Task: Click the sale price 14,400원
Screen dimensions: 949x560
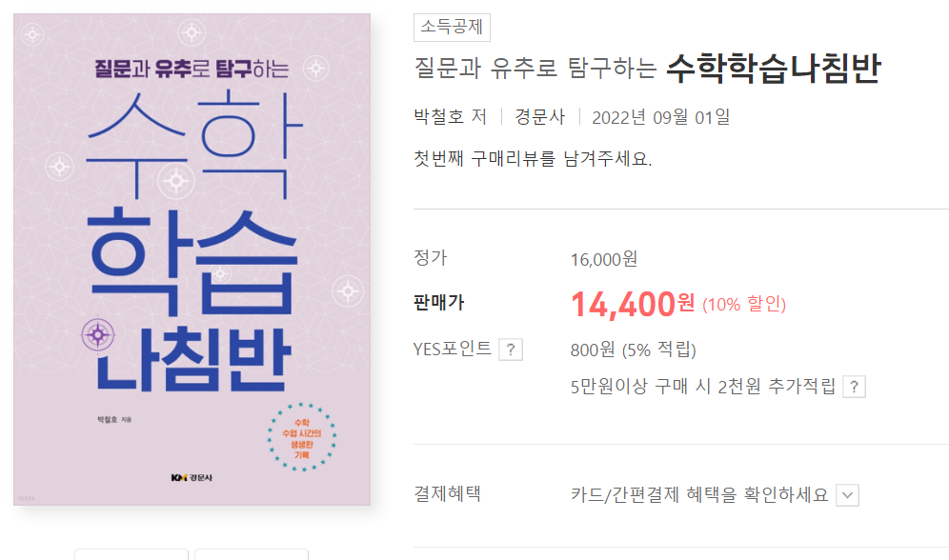Action: click(633, 304)
